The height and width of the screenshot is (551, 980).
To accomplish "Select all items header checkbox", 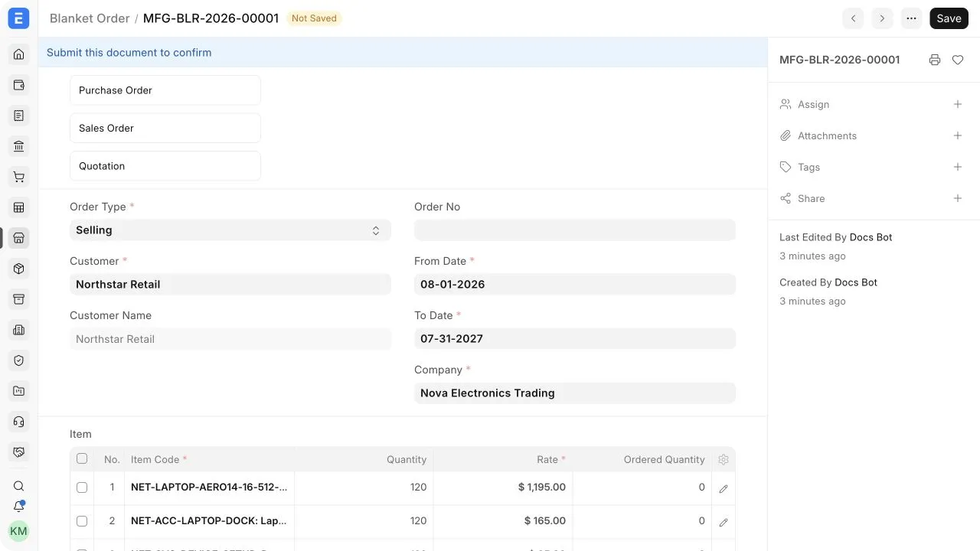I will (x=82, y=458).
